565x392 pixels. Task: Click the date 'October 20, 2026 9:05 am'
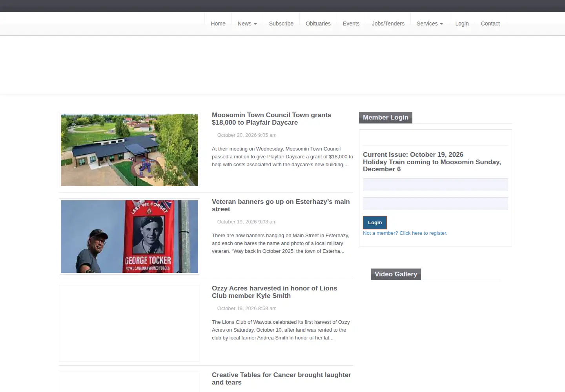(x=247, y=135)
